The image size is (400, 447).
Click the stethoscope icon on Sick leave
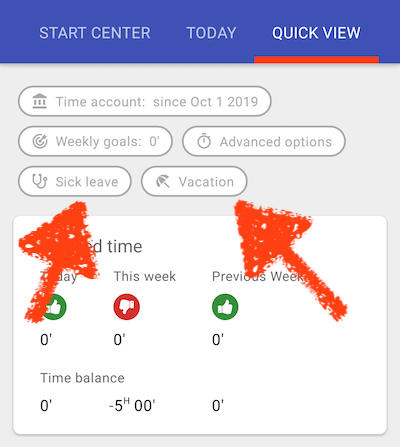coord(40,181)
